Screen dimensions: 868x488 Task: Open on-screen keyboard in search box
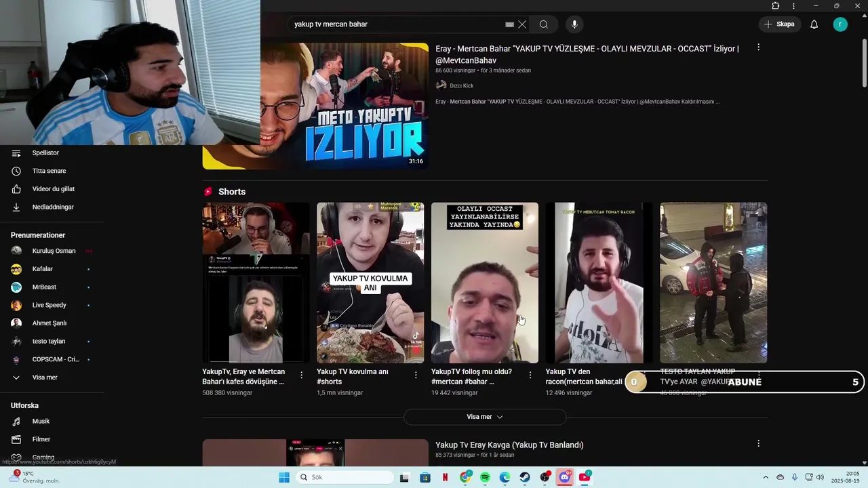[509, 24]
